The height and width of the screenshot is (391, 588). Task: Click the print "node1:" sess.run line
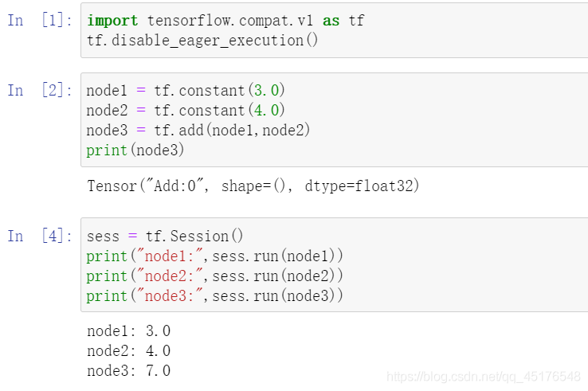click(214, 256)
